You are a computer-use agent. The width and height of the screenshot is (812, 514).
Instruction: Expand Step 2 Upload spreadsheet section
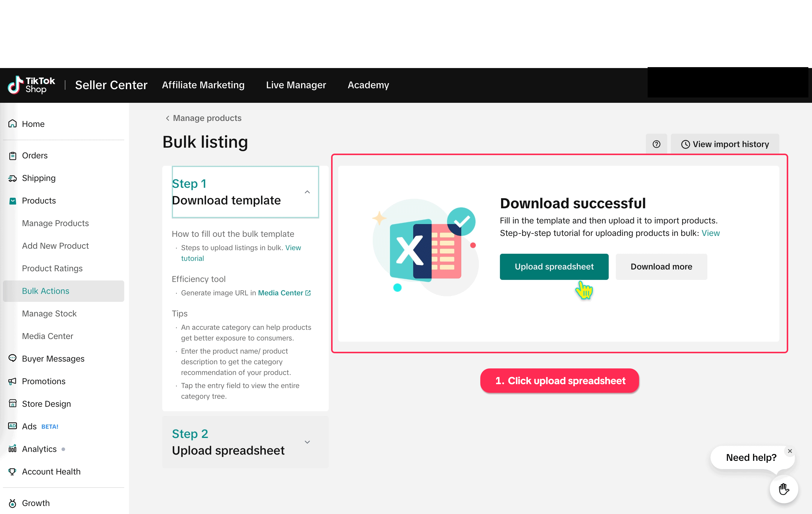point(307,442)
